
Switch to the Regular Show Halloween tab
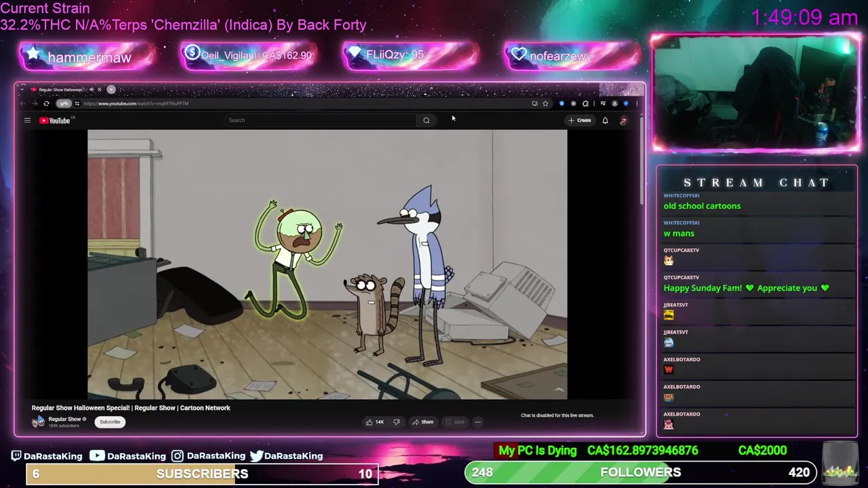pyautogui.click(x=60, y=89)
